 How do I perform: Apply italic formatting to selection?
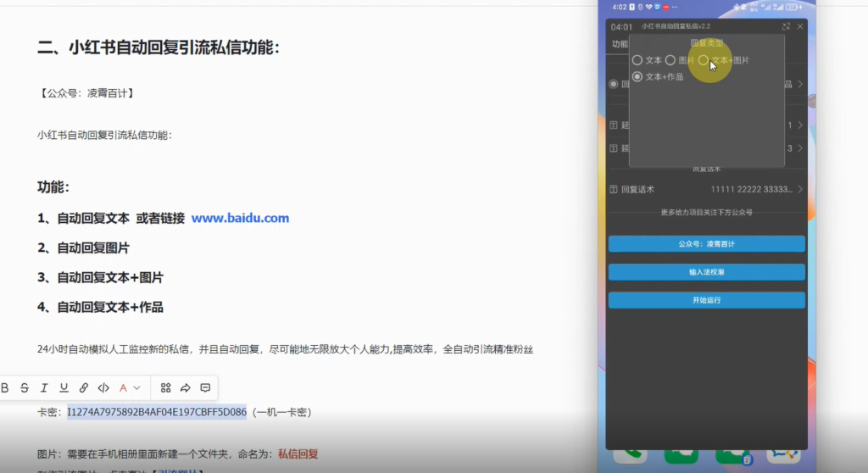[x=44, y=388]
